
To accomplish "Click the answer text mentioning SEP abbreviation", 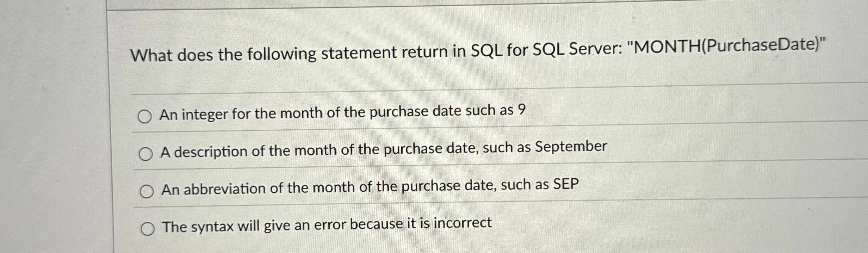I will (x=370, y=189).
